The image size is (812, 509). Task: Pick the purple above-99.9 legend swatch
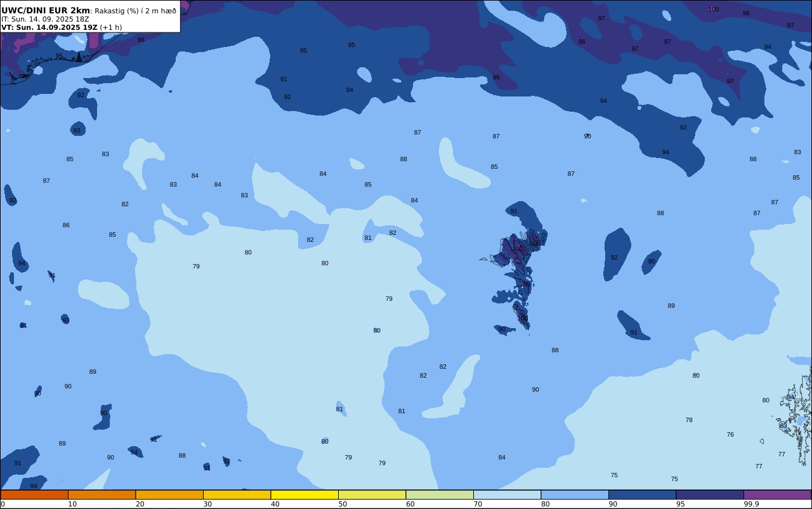[x=777, y=494]
